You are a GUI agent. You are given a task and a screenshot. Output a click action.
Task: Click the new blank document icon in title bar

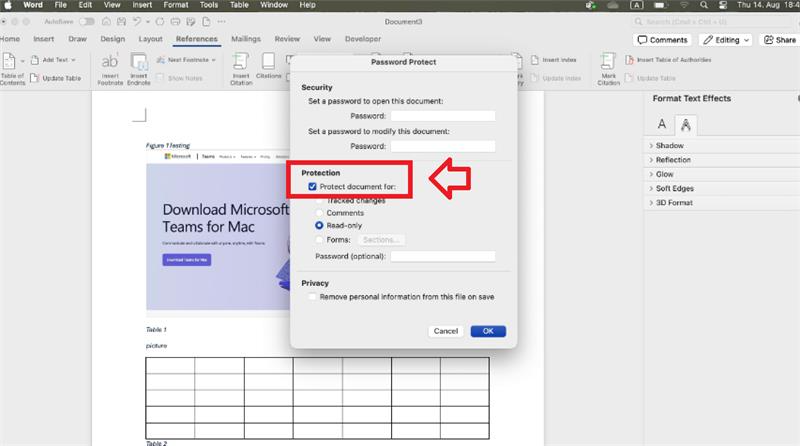point(206,21)
